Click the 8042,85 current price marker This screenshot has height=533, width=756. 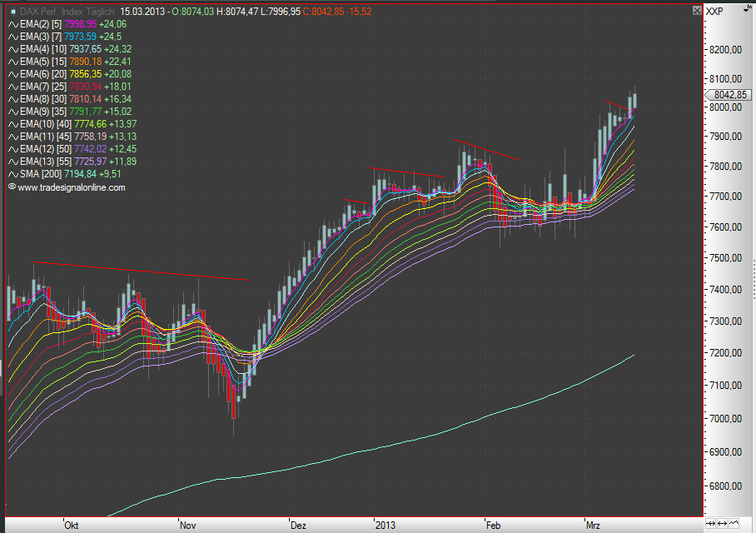click(729, 95)
